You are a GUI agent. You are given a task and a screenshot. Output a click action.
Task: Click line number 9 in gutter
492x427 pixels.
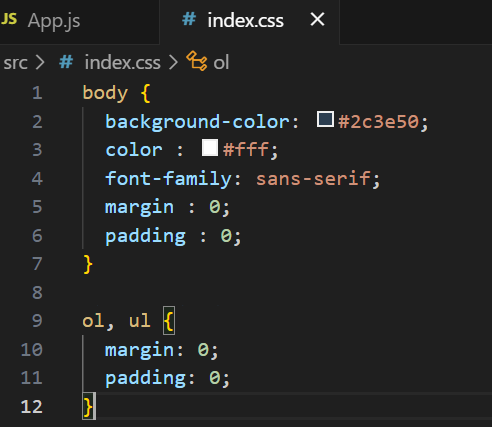point(37,321)
